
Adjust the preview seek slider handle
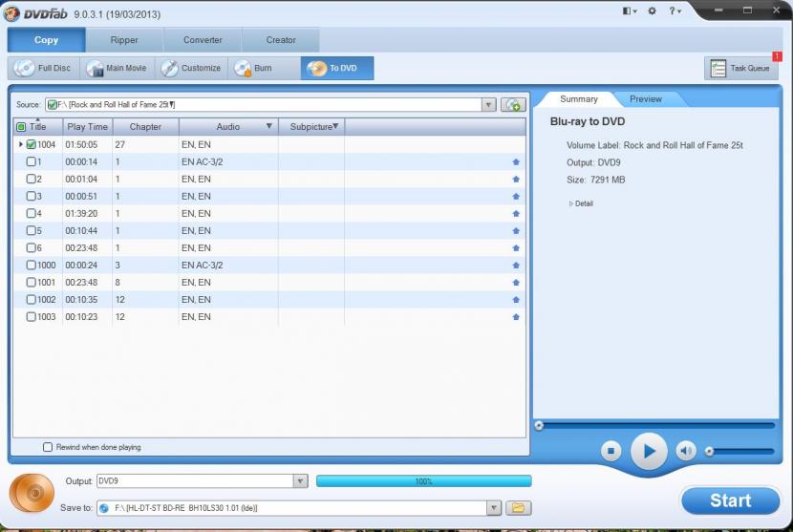539,425
